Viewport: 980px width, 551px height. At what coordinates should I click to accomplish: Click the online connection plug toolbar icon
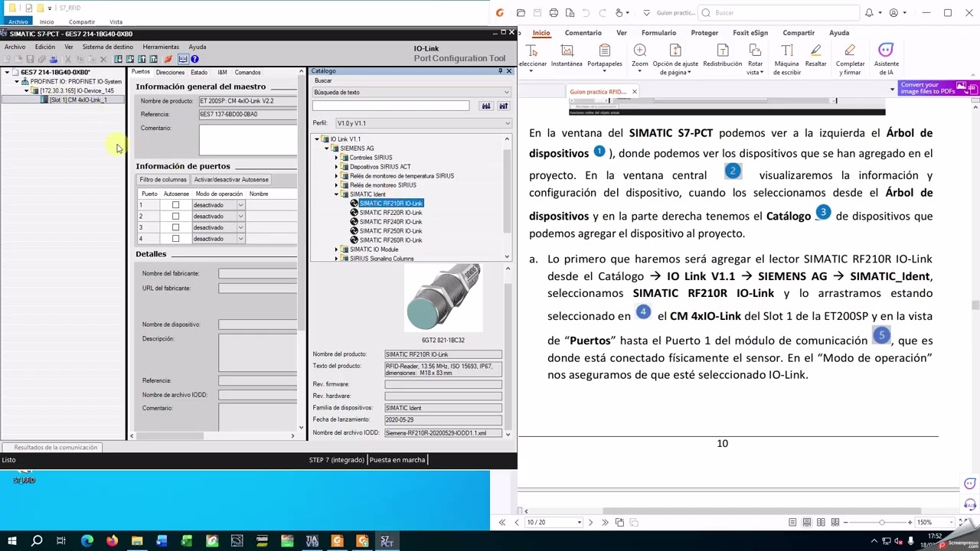pos(168,59)
